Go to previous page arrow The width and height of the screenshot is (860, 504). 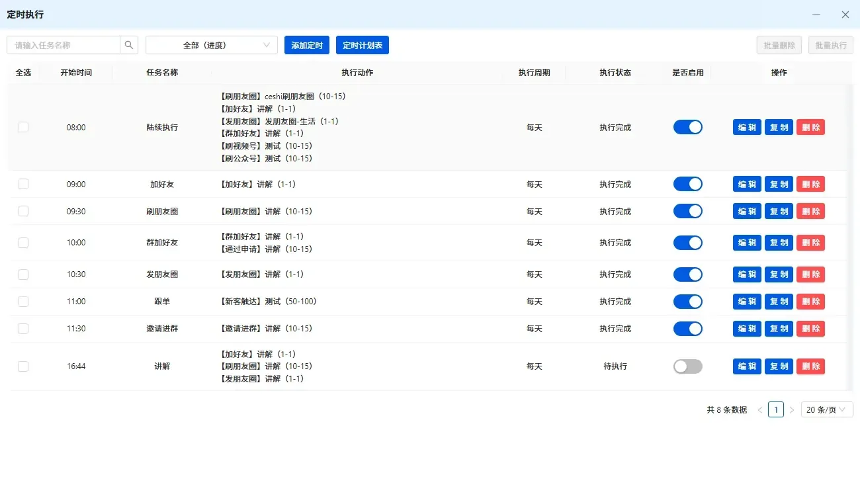pyautogui.click(x=760, y=410)
